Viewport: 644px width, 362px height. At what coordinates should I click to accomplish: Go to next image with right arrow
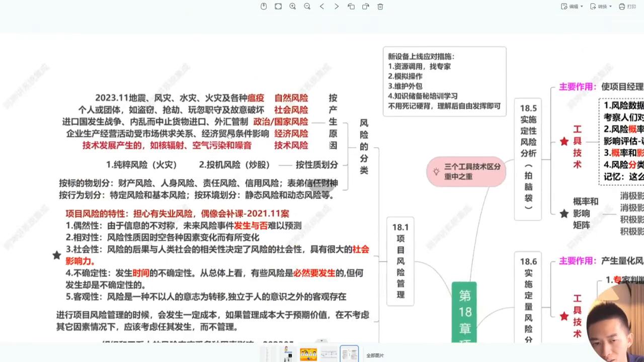(x=337, y=7)
